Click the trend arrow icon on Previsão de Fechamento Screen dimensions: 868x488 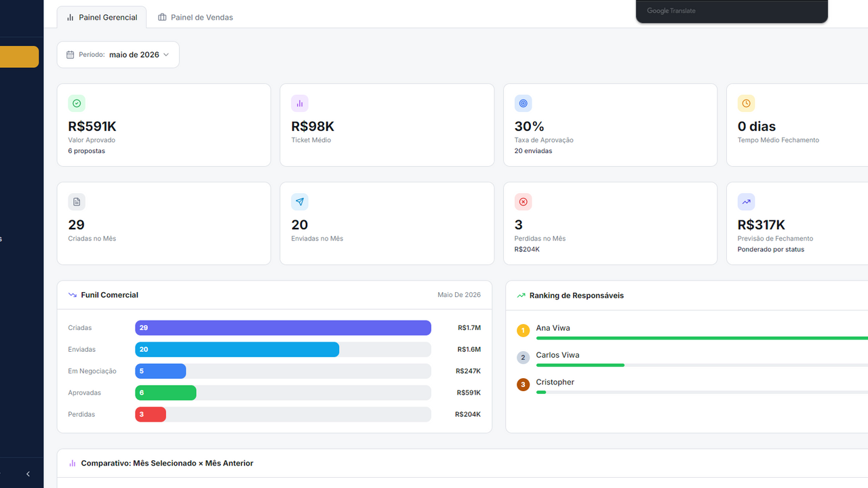(746, 202)
